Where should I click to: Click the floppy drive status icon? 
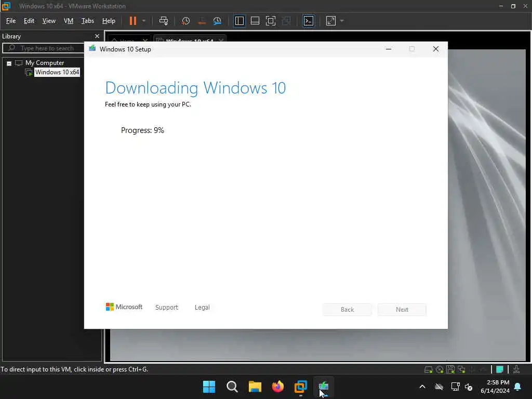[x=450, y=369]
